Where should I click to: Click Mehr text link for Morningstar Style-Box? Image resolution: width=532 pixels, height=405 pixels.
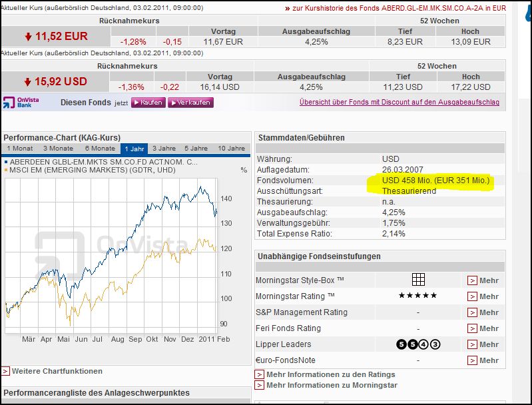tap(489, 280)
